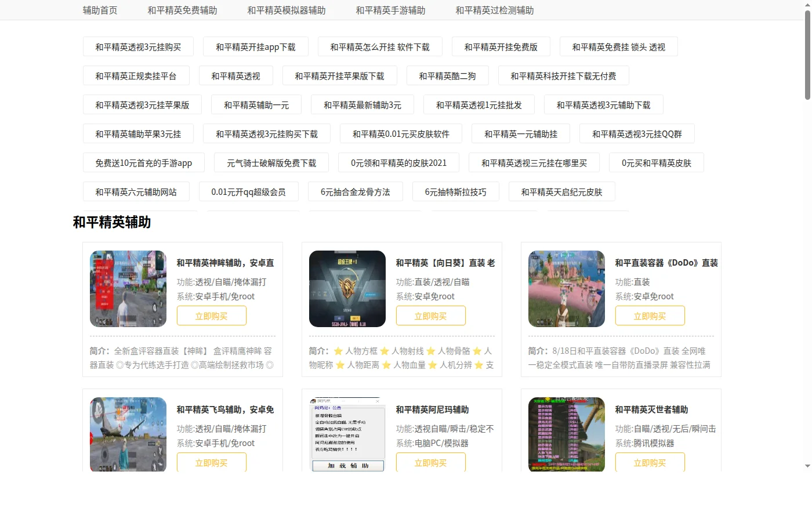Click thumbnail of 和平精英阿尼玛辅助 product
This screenshot has width=812, height=522.
coord(347,434)
